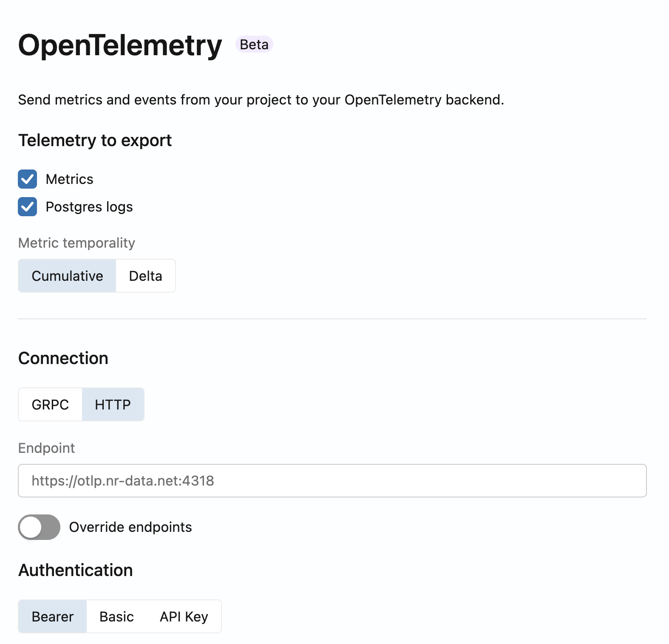Click the Authentication section heading
This screenshot has width=669, height=644.
click(x=76, y=570)
